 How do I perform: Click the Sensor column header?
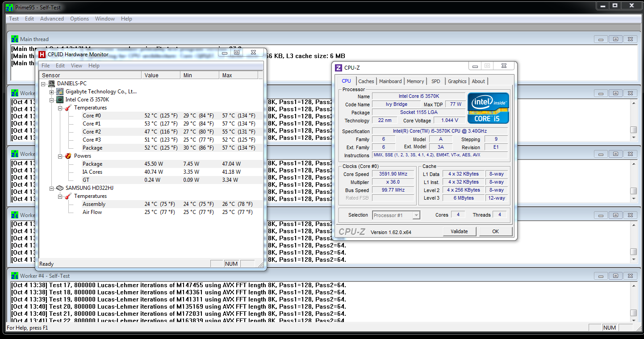click(91, 75)
